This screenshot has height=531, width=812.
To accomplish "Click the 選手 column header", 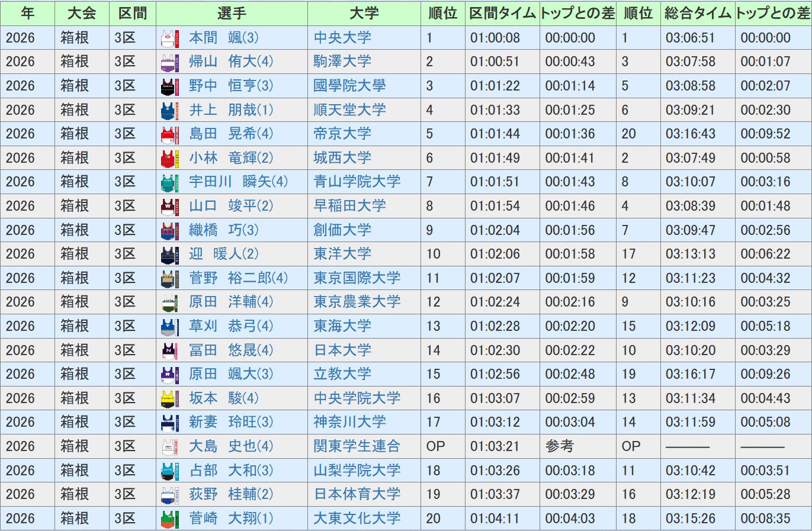I will 232,13.
